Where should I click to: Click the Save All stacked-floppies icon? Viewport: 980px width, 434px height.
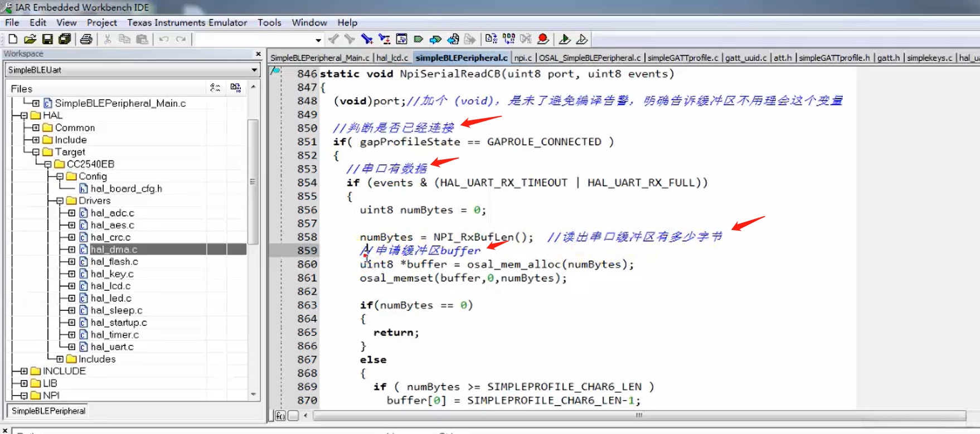point(65,39)
